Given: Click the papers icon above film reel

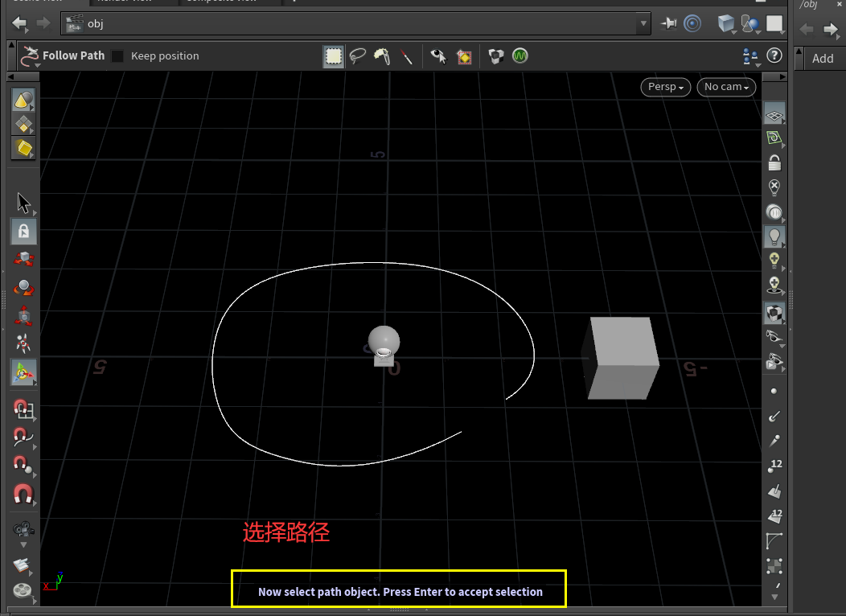Looking at the screenshot, I should coord(23,565).
